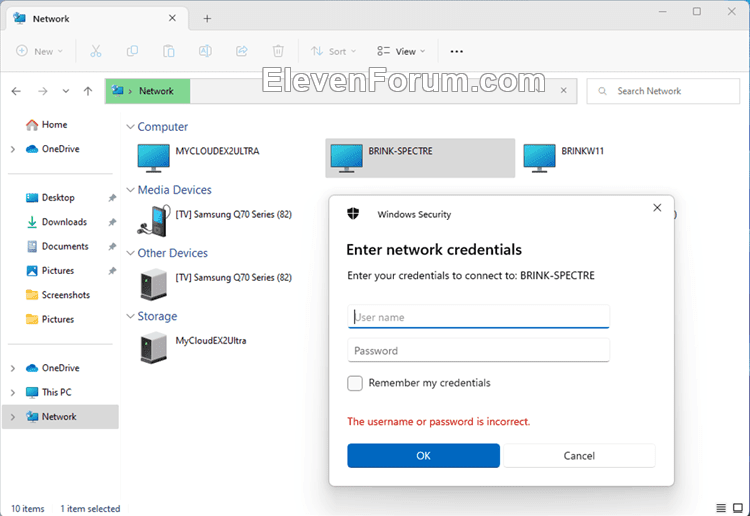Select MyCloudEX2Ultra storage device

click(x=193, y=347)
